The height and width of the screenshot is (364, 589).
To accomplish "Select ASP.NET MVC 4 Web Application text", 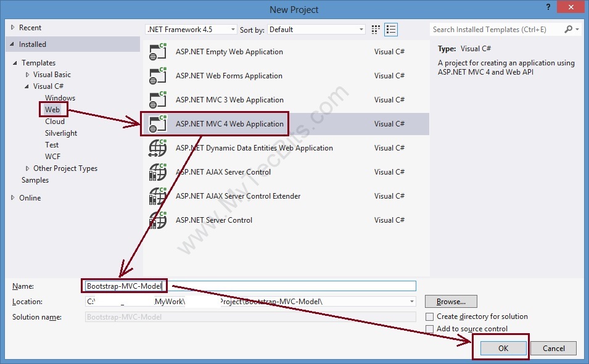I will click(x=229, y=123).
